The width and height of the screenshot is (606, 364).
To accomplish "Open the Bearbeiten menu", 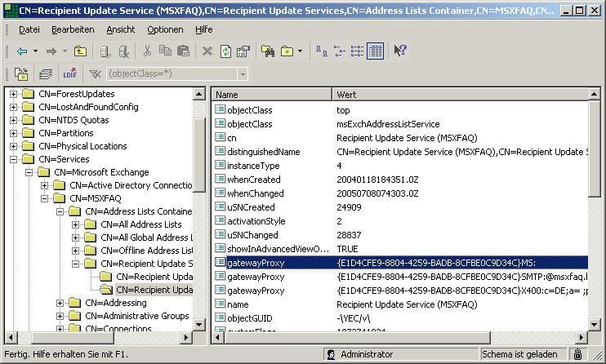I will [73, 29].
